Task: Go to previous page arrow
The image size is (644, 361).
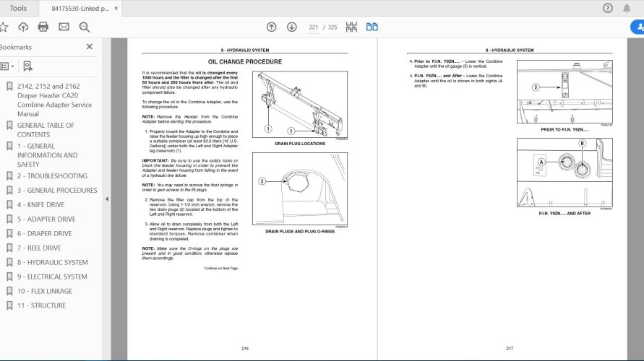Action: (x=272, y=27)
